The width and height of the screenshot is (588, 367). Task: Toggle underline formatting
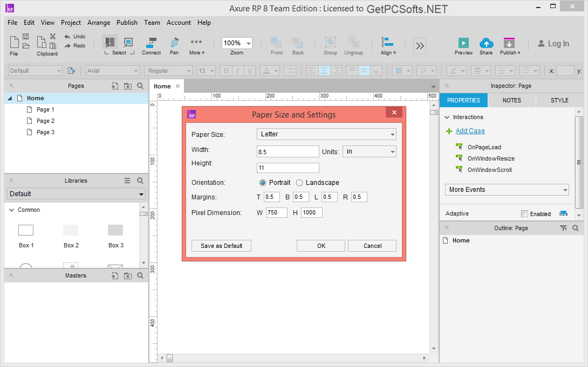tap(250, 71)
